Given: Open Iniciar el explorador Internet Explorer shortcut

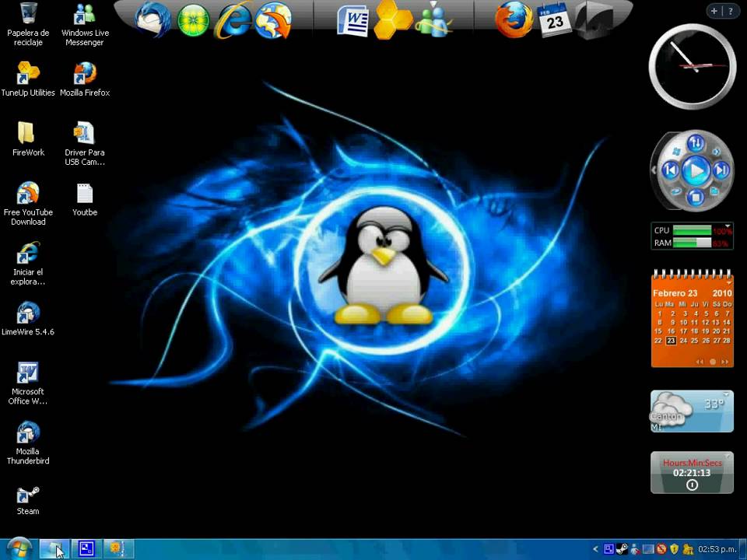Looking at the screenshot, I should pyautogui.click(x=28, y=264).
